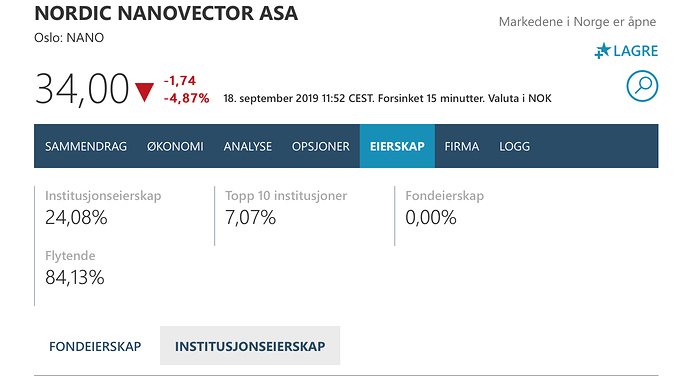The width and height of the screenshot is (690, 379).
Task: Open the FIRMA tab
Action: (x=462, y=146)
